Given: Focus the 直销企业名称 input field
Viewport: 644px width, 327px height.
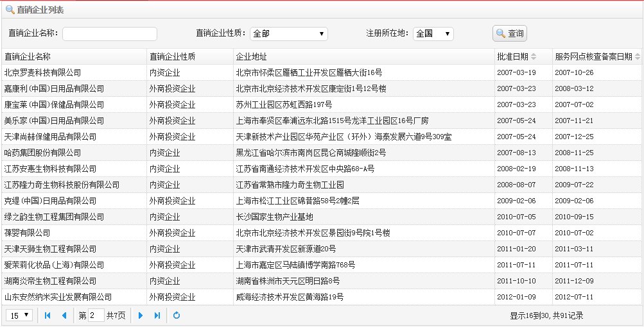Looking at the screenshot, I should point(110,33).
